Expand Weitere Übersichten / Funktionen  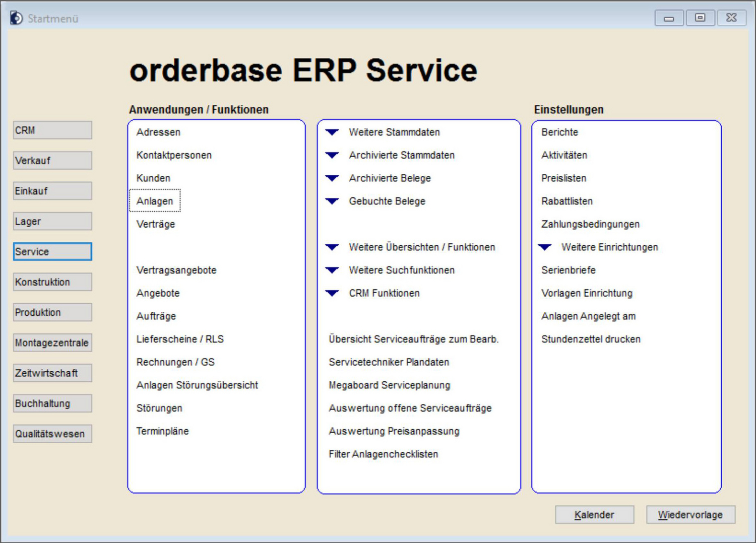point(332,247)
